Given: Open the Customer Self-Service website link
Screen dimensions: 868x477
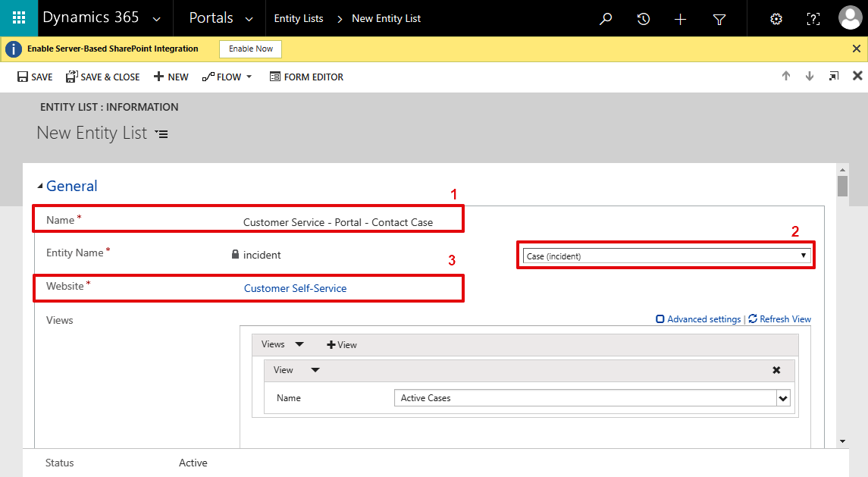Looking at the screenshot, I should 295,288.
